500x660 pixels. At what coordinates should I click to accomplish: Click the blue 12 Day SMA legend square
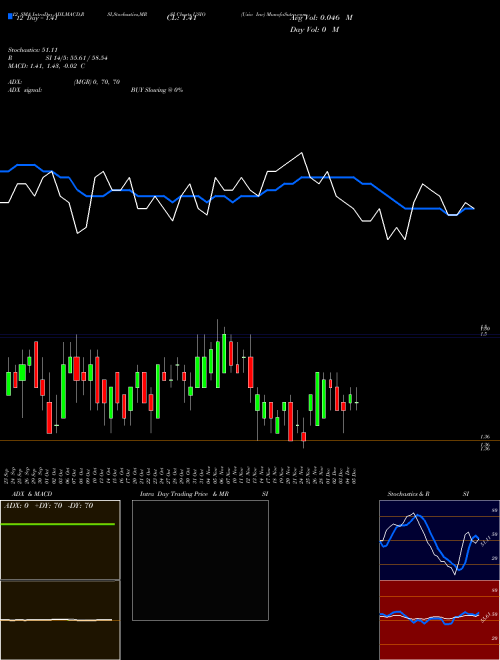11,17
